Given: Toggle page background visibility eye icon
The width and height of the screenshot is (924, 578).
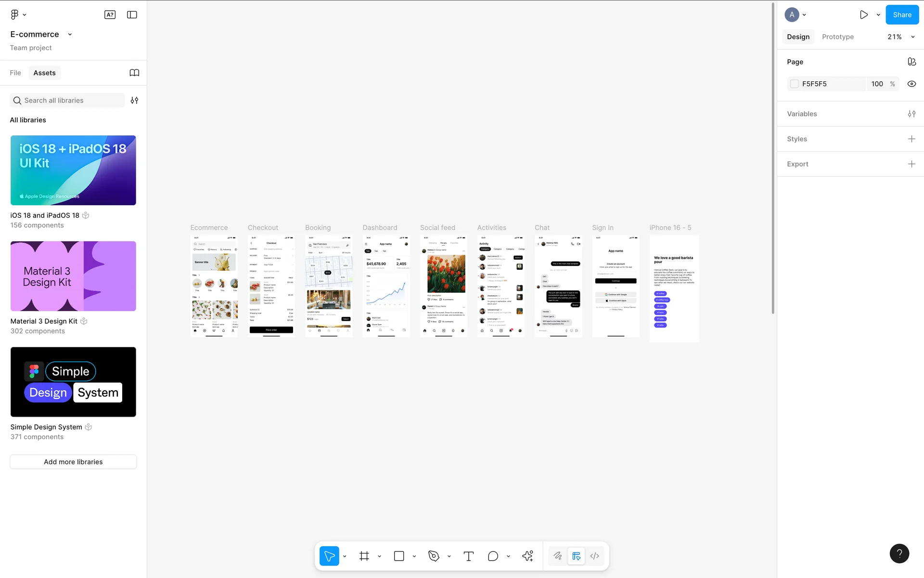Looking at the screenshot, I should point(911,84).
